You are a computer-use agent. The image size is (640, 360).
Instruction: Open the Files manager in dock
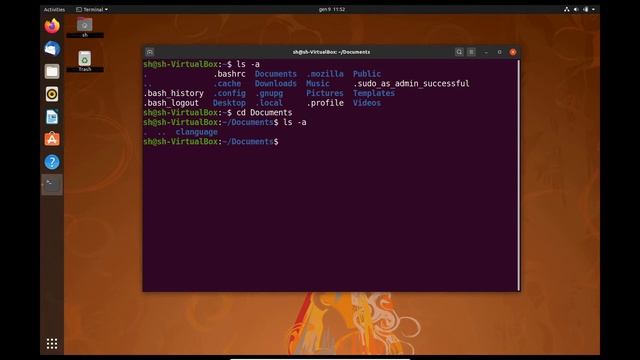[x=52, y=71]
